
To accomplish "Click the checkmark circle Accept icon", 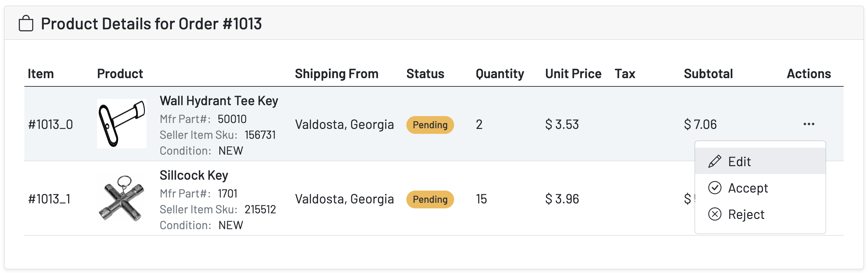I will [x=715, y=188].
